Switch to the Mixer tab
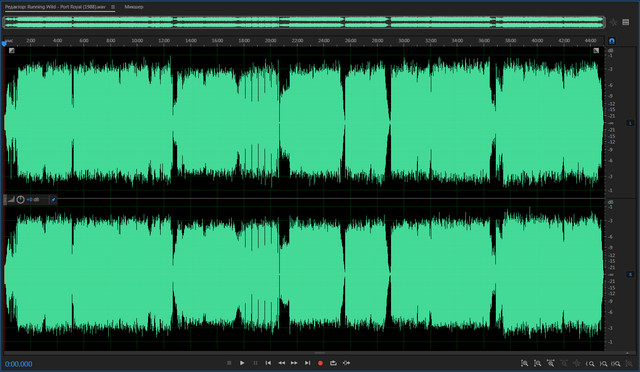This screenshot has height=372, width=640. (x=134, y=7)
